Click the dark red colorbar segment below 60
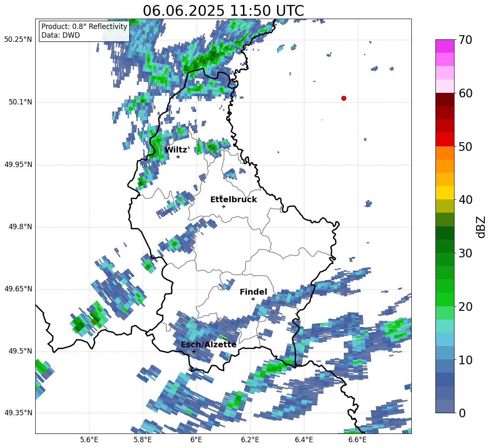The width and height of the screenshot is (491, 448). tap(445, 99)
